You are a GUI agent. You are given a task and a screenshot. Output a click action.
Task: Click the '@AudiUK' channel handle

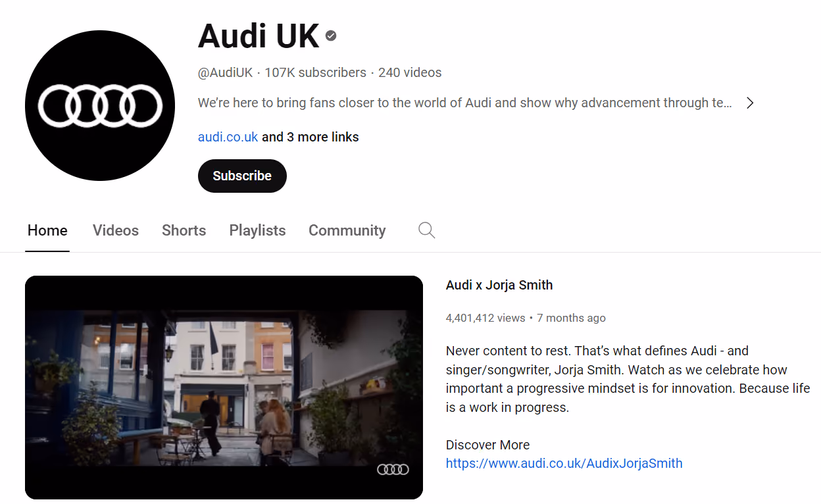[226, 72]
